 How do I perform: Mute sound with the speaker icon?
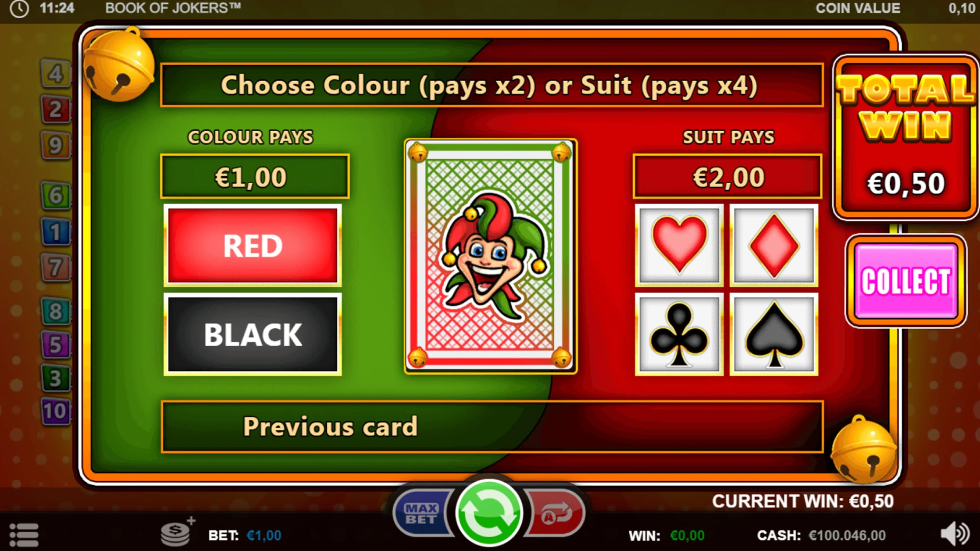(955, 534)
